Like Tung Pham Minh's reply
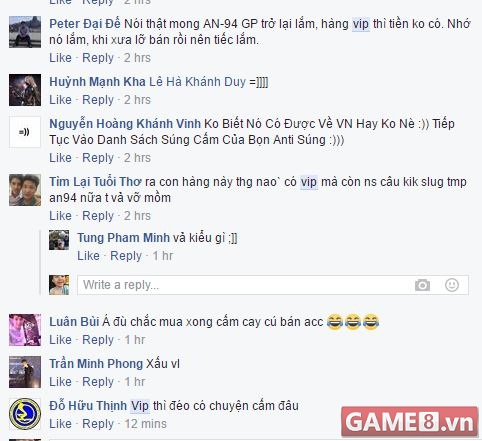 (x=88, y=256)
